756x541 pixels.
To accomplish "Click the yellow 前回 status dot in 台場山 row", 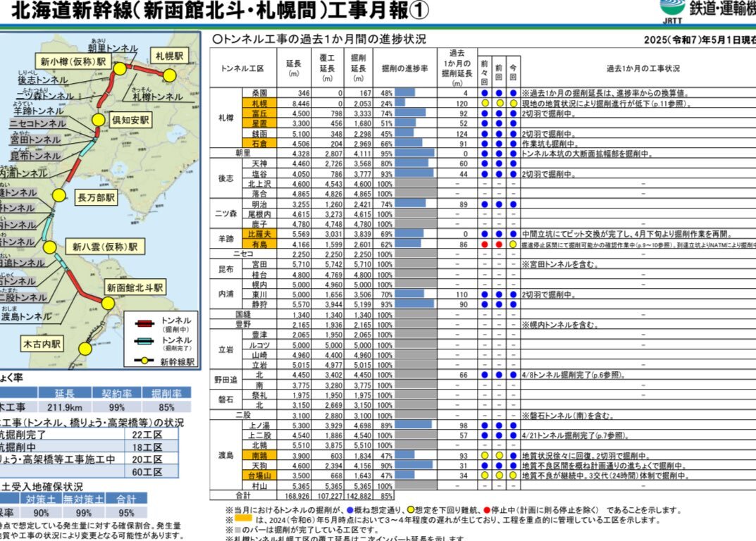I will pyautogui.click(x=499, y=475).
